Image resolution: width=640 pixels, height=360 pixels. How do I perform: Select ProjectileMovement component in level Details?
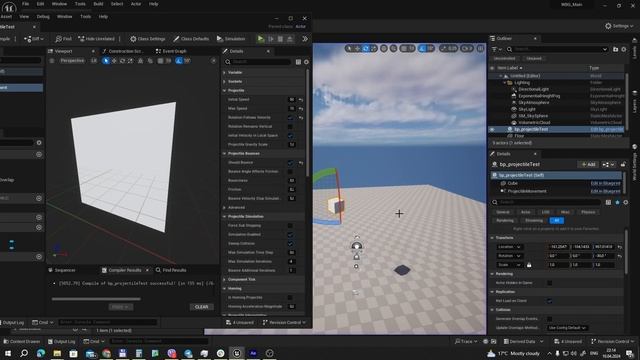[x=527, y=191]
